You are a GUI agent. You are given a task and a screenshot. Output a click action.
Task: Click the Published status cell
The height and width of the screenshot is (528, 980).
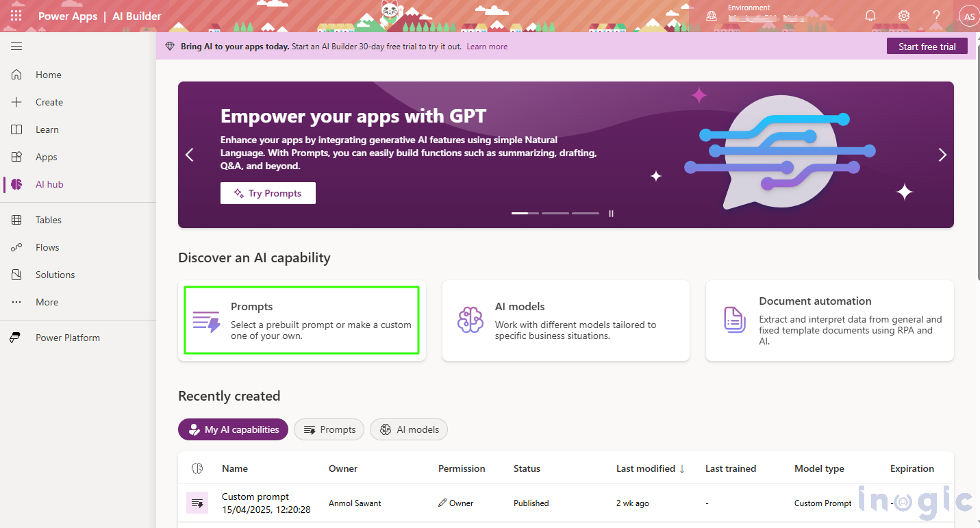pyautogui.click(x=531, y=503)
